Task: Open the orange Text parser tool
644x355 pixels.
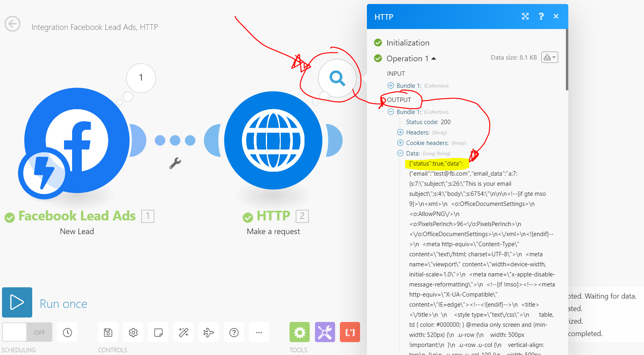Action: (x=350, y=332)
